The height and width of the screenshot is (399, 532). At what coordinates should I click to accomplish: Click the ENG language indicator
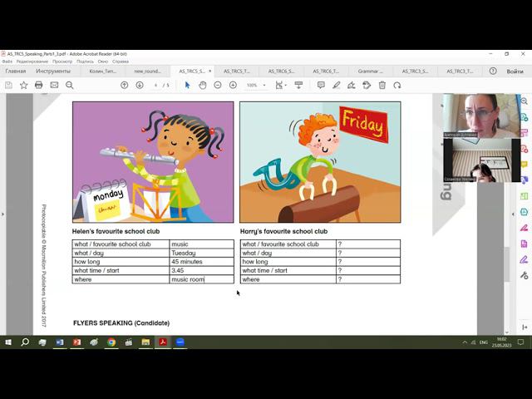[484, 342]
